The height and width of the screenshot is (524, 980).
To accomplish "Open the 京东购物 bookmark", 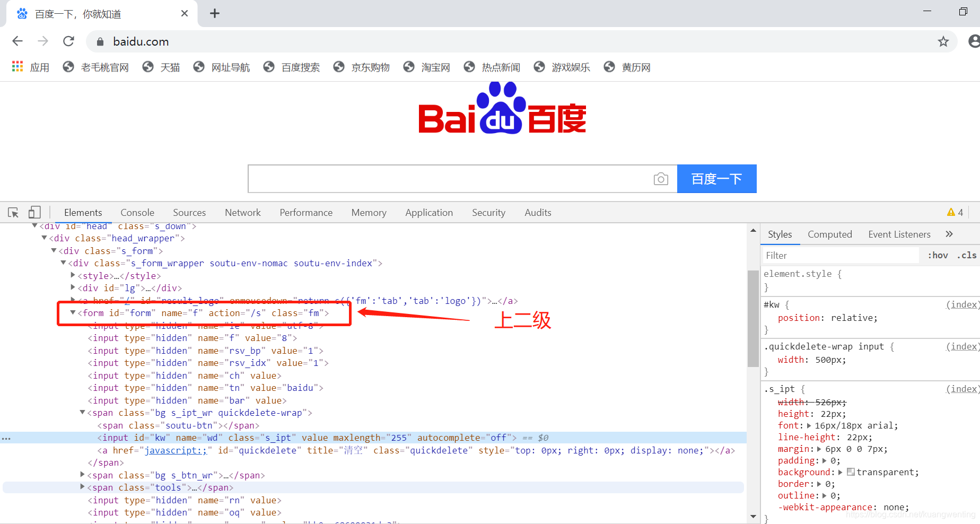I will click(362, 67).
